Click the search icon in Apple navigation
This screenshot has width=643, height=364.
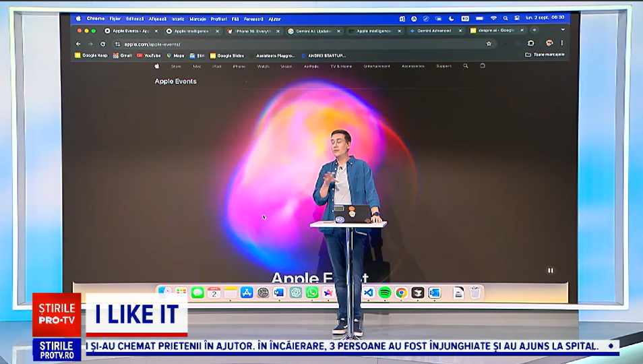[466, 65]
